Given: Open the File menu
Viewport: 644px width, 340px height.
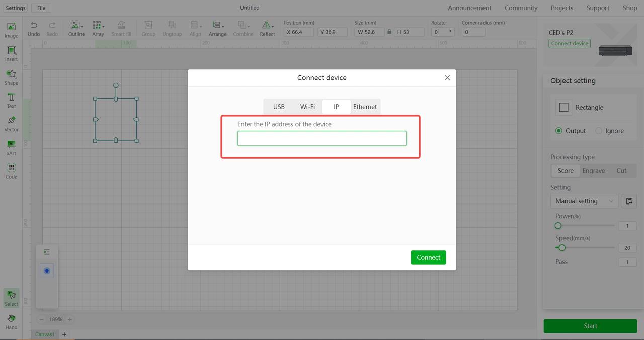Looking at the screenshot, I should click(41, 8).
